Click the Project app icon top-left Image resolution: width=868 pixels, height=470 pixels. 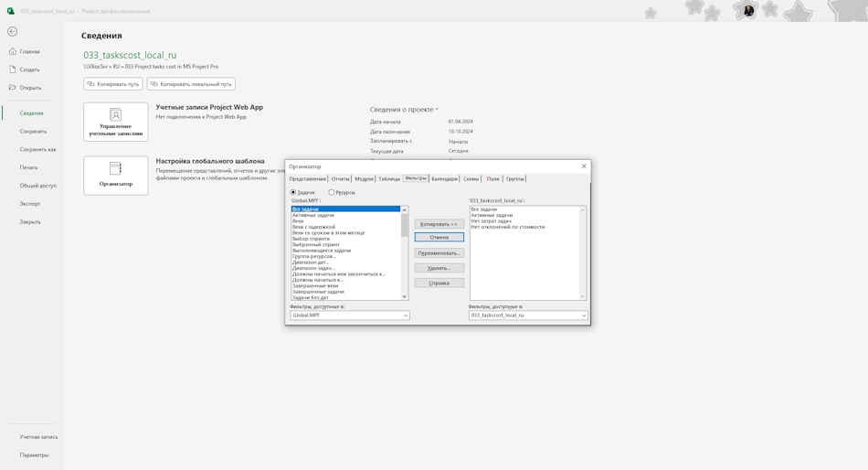tap(11, 11)
